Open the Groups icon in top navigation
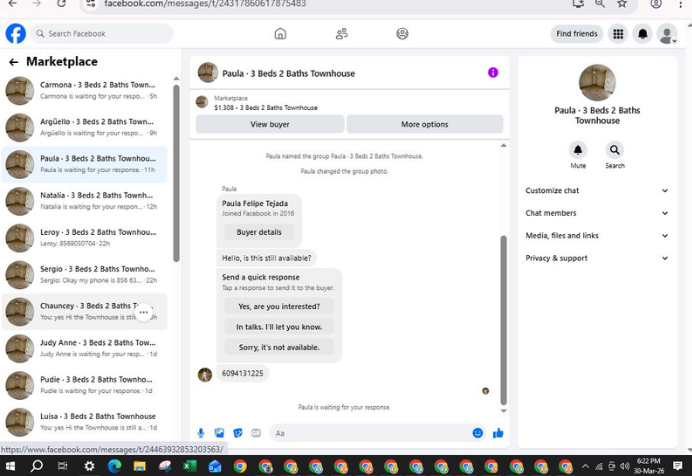The image size is (692, 476). click(402, 34)
